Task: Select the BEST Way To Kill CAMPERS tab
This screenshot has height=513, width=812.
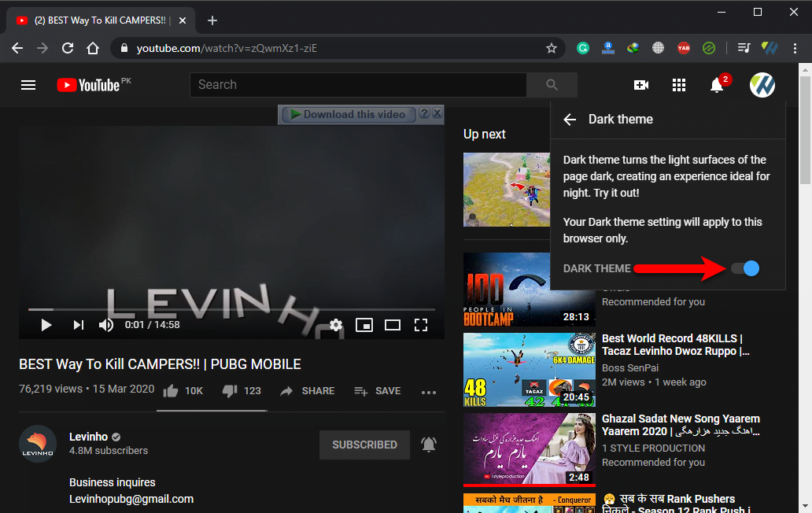Action: (x=101, y=20)
